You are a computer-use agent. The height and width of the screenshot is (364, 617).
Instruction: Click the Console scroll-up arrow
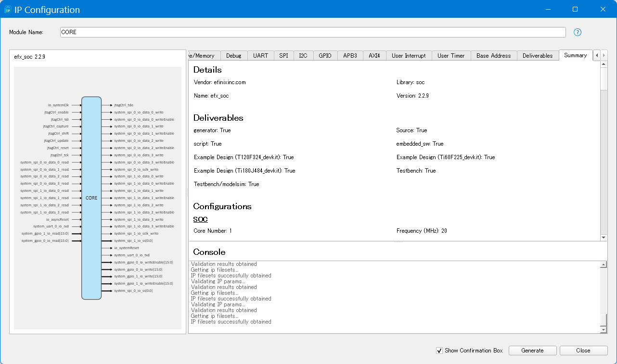pyautogui.click(x=604, y=264)
